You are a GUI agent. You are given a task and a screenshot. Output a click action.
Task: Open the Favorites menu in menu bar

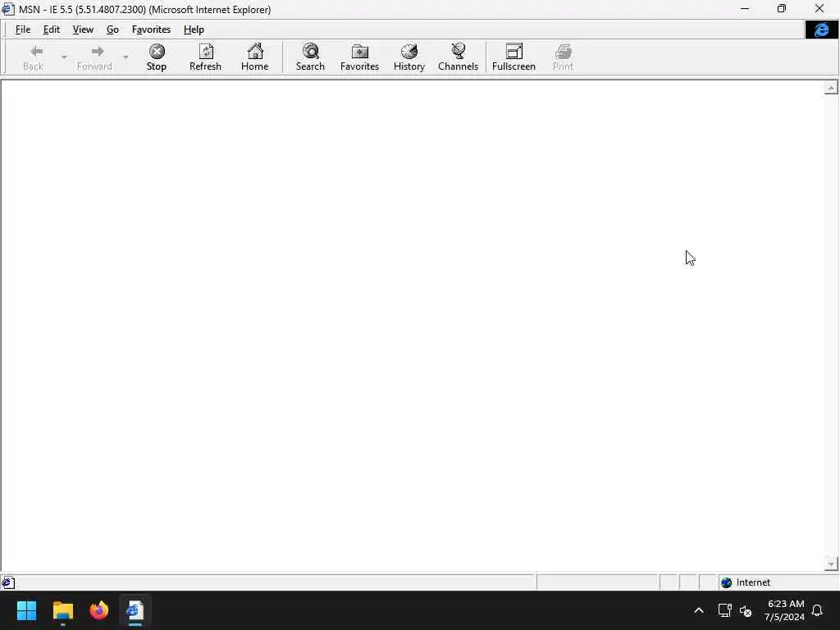[x=151, y=30]
